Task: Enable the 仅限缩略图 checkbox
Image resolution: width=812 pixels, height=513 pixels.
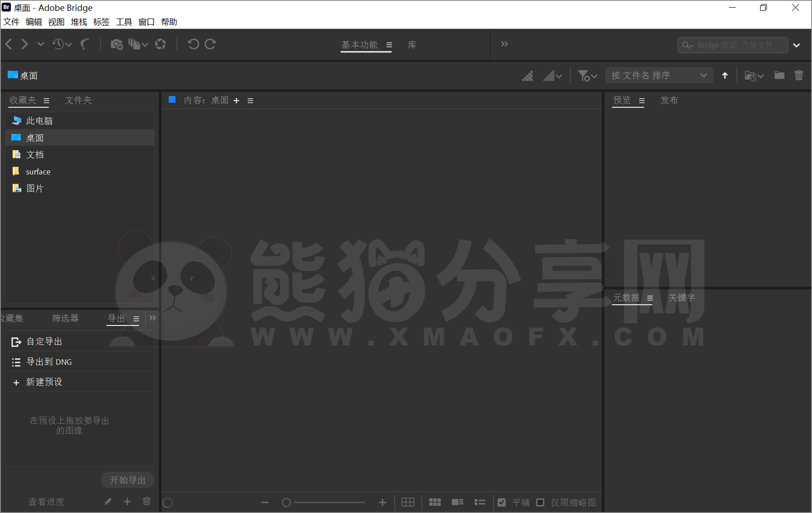Action: click(x=540, y=502)
